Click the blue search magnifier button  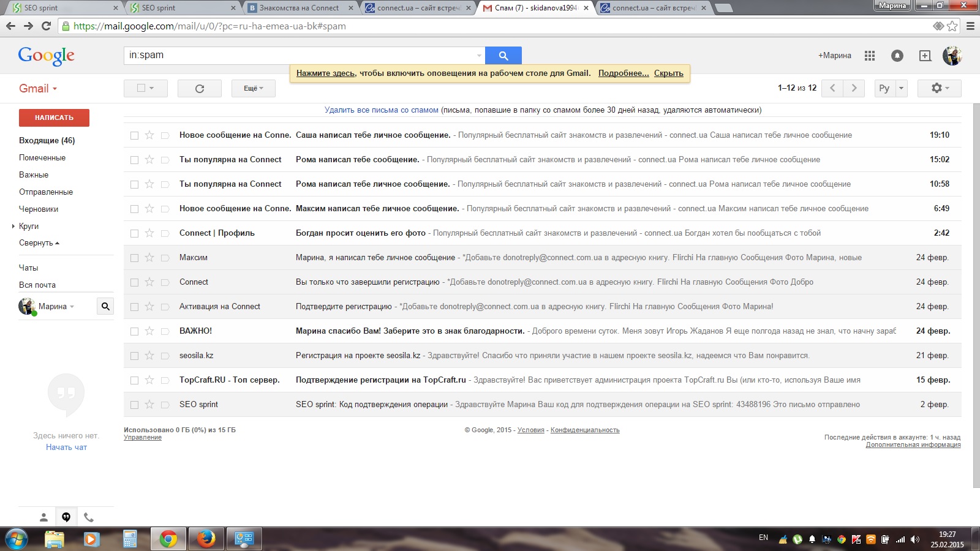tap(503, 55)
